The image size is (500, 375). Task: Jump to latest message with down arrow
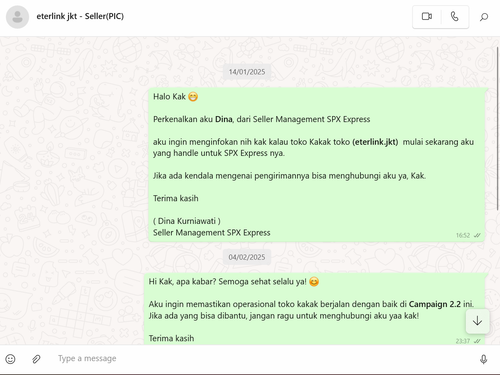pos(477,321)
